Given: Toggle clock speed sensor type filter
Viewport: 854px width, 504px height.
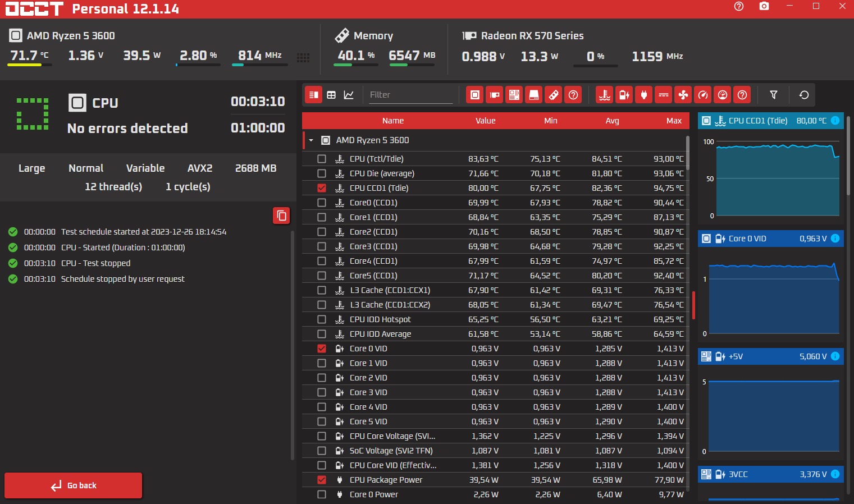Looking at the screenshot, I should pos(703,95).
